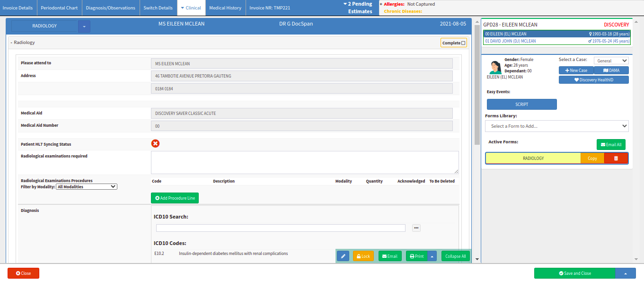Switch to the Medical History tab

225,8
